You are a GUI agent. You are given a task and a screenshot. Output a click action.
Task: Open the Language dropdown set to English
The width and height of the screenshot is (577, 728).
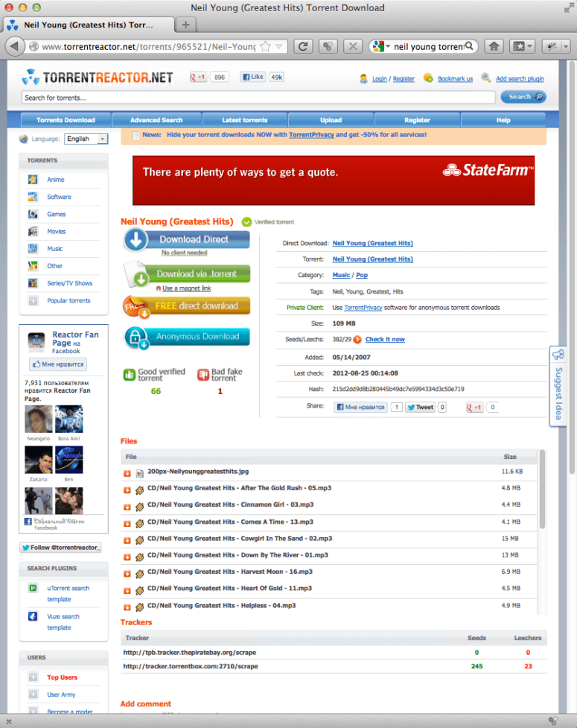(86, 139)
